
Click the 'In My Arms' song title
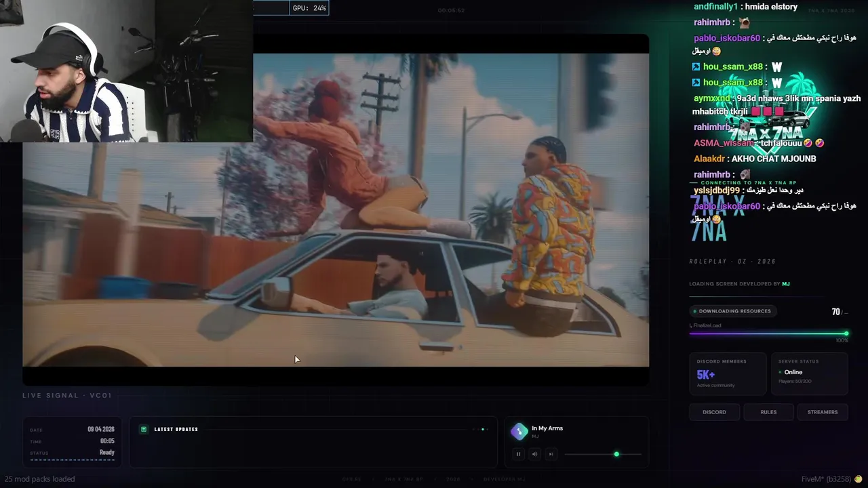547,428
